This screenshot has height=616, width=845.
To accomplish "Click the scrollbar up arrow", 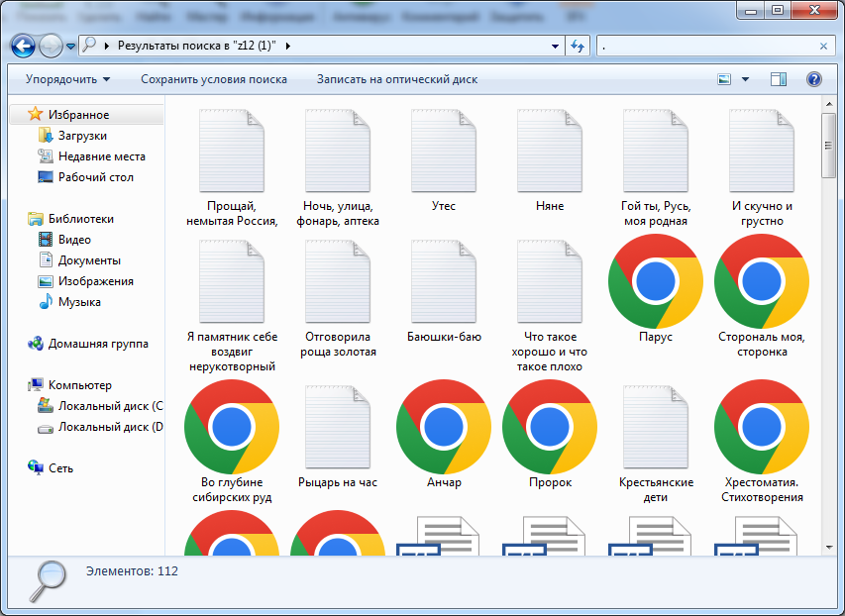I will coord(829,103).
